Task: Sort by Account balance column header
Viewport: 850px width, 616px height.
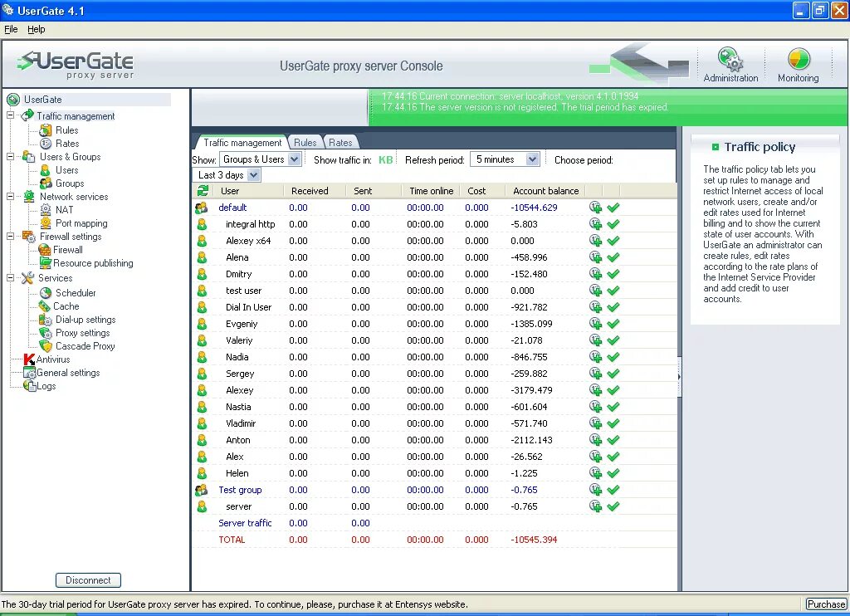Action: [x=546, y=191]
